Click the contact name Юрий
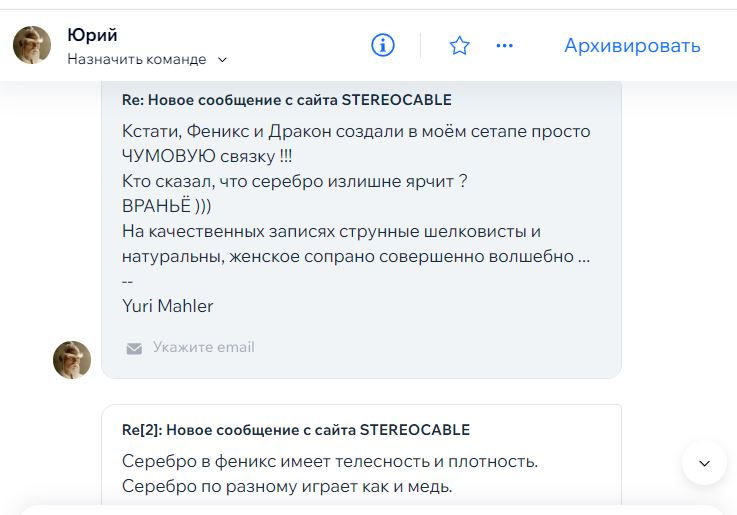The height and width of the screenshot is (515, 737). pos(92,35)
